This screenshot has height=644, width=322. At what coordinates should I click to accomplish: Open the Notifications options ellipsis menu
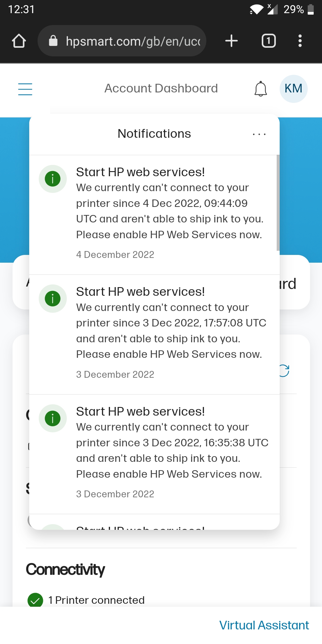pyautogui.click(x=259, y=134)
